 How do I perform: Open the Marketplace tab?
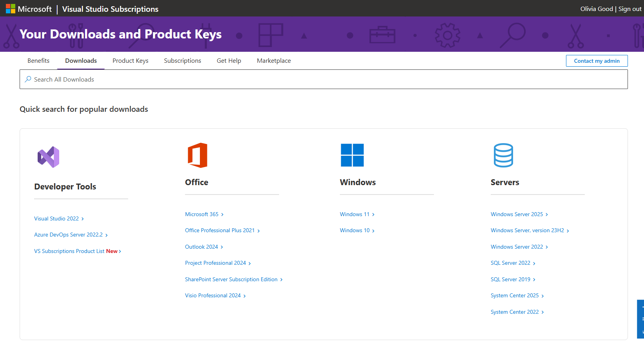(x=274, y=61)
